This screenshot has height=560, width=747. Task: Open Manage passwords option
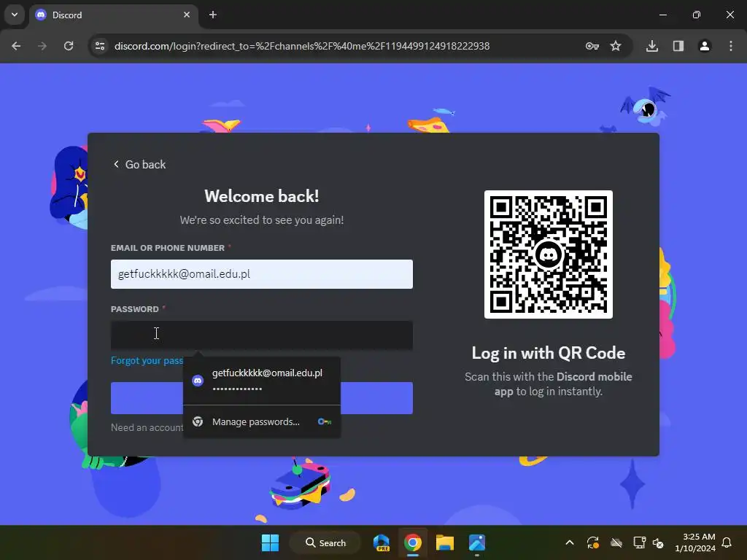tap(262, 421)
